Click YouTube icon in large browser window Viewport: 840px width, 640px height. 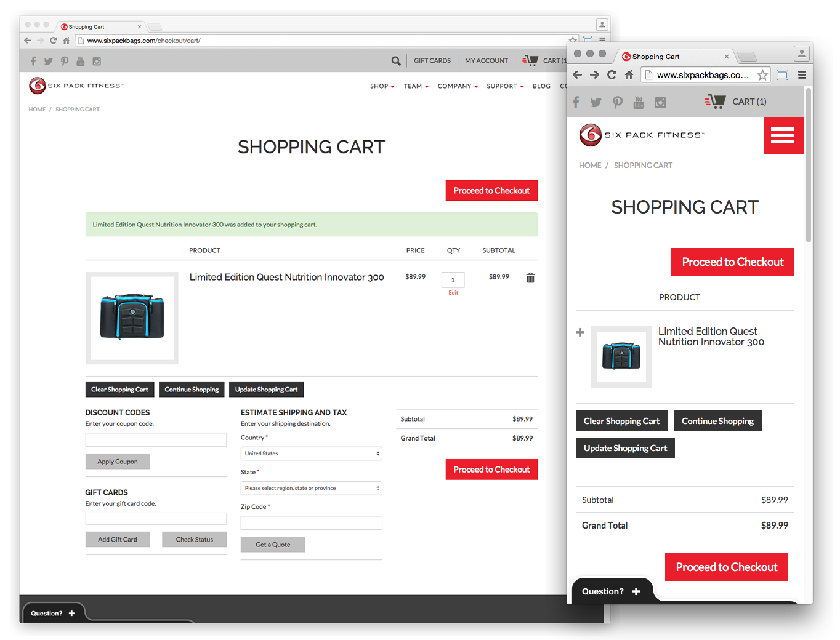(x=80, y=61)
